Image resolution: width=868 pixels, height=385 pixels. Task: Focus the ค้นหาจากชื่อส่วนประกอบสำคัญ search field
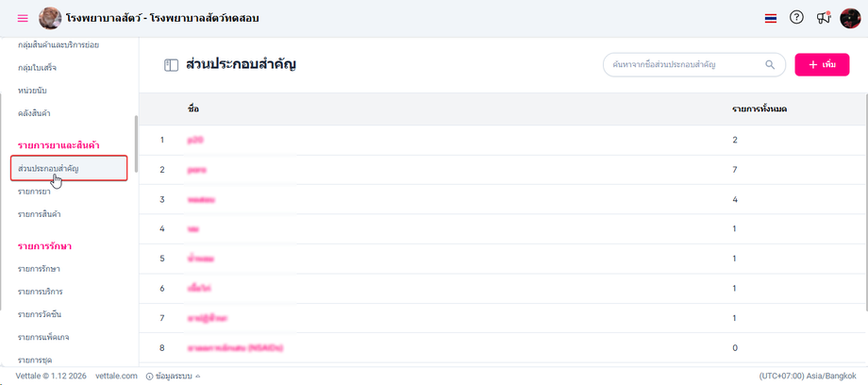click(684, 64)
